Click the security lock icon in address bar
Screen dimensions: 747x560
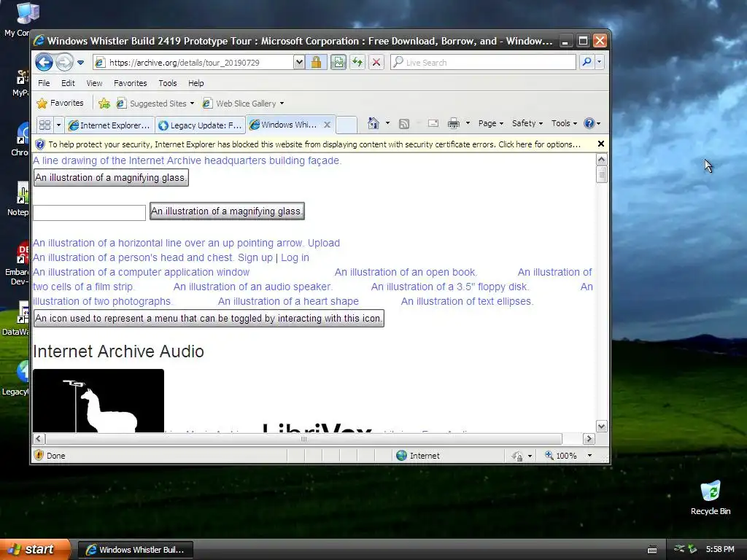tap(316, 63)
